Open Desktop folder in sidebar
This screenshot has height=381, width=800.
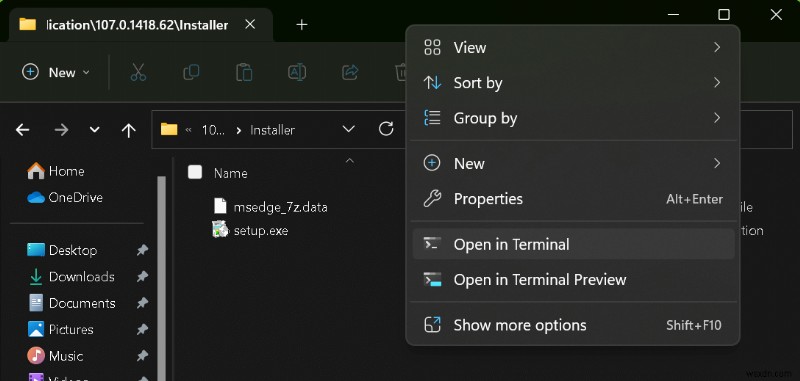pyautogui.click(x=62, y=250)
